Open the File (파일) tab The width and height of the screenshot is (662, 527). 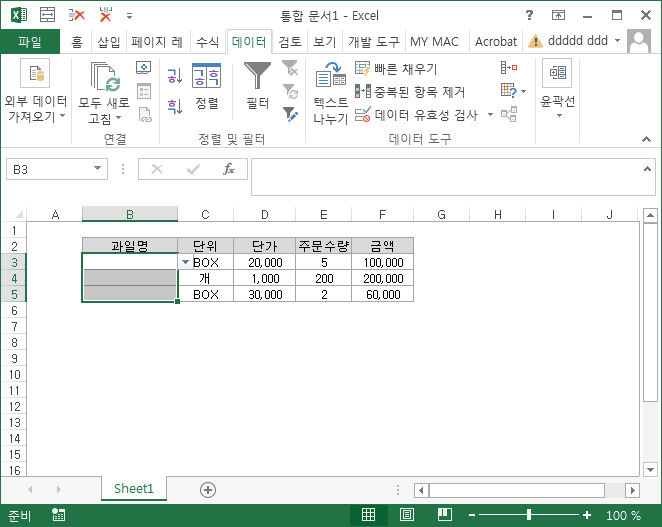click(30, 42)
